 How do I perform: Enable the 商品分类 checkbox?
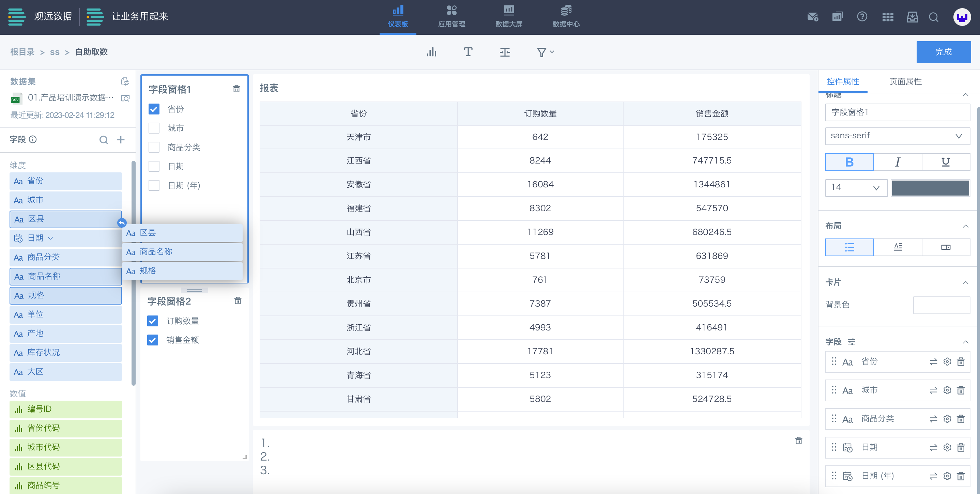[154, 147]
